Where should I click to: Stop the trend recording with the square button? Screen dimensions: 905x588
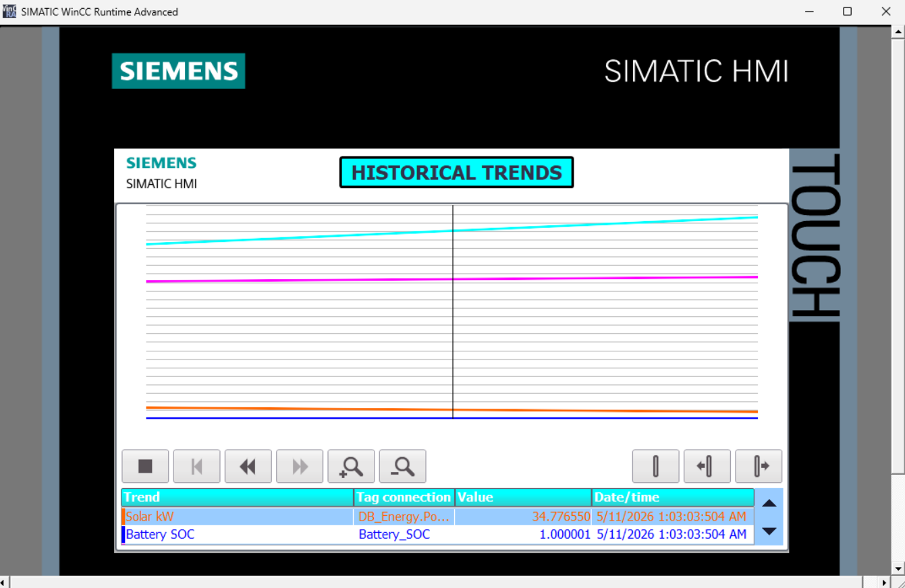coord(145,466)
